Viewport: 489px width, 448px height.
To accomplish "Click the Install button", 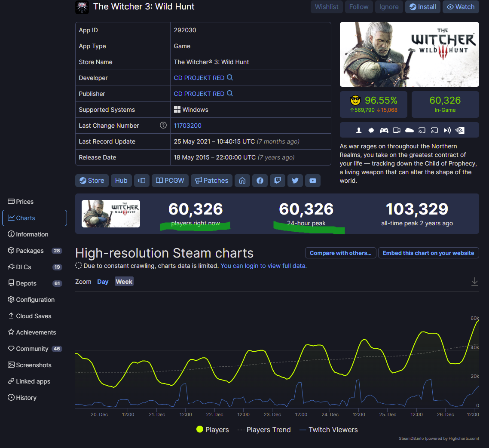I will tap(422, 7).
